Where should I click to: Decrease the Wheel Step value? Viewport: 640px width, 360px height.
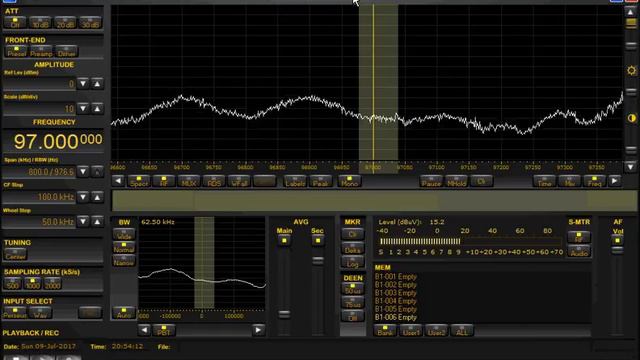pos(83,222)
